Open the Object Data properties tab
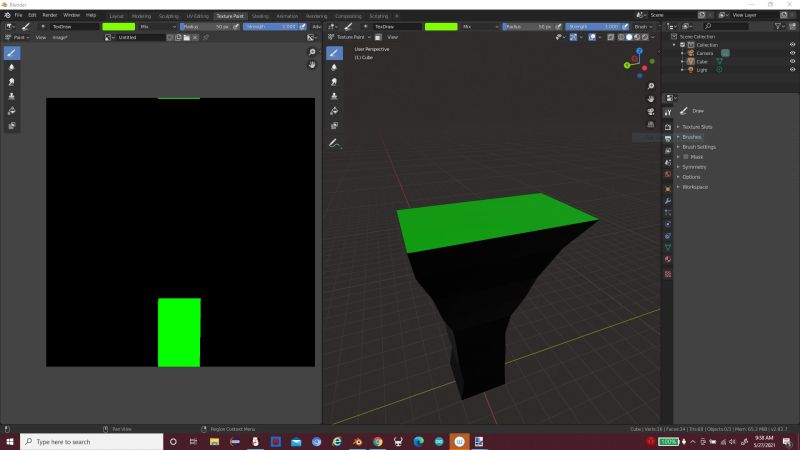Viewport: 800px width, 450px height. pos(667,247)
